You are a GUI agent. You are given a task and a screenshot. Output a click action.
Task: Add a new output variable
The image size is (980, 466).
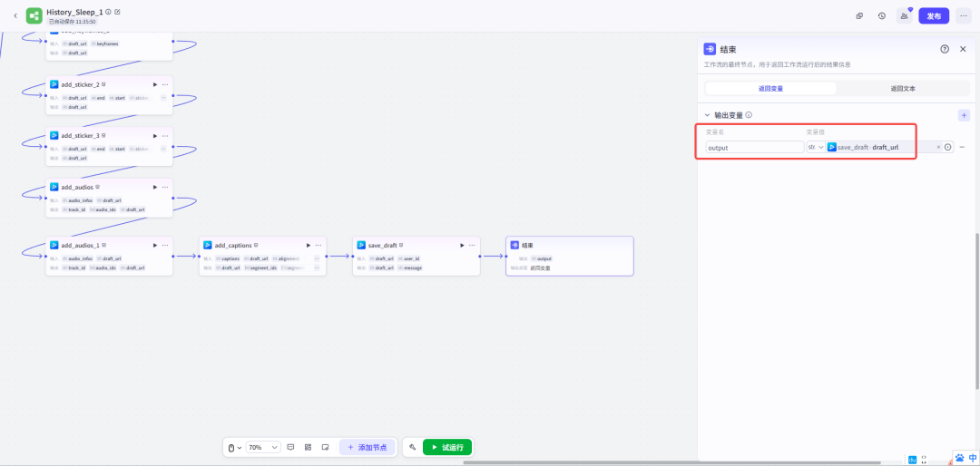[964, 115]
